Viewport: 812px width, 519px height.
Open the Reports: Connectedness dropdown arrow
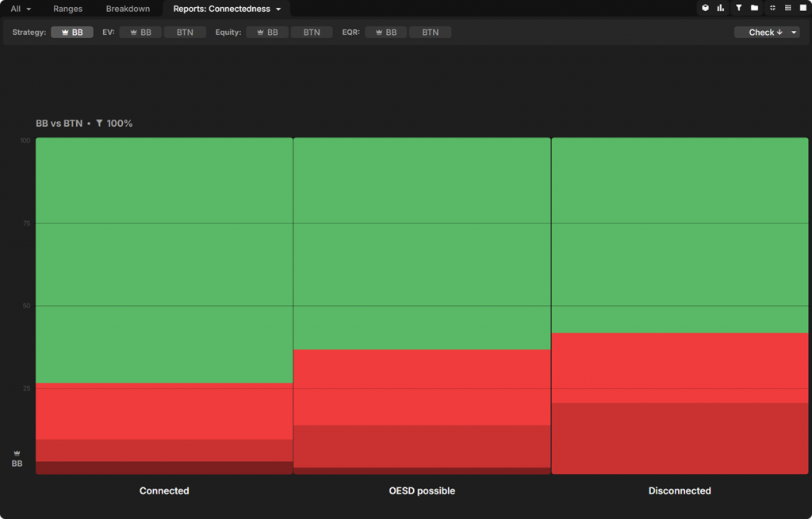tap(278, 10)
